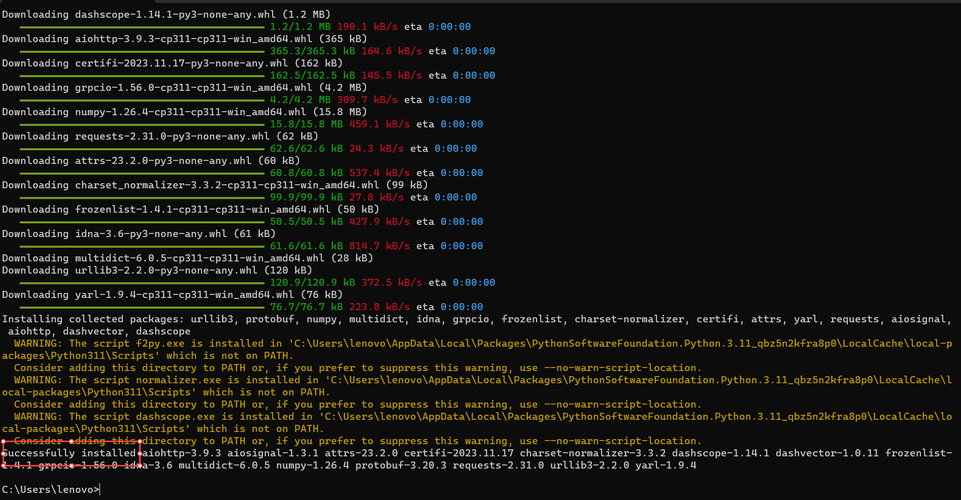Click the red "190.1 kB/s" speed
Viewport: 961px width, 500px height.
pyautogui.click(x=367, y=26)
